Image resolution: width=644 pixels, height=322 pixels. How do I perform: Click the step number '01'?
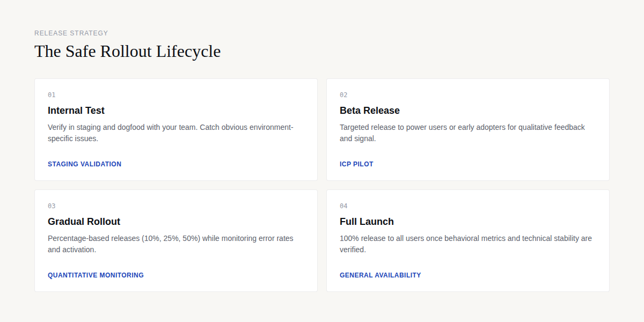tap(52, 95)
